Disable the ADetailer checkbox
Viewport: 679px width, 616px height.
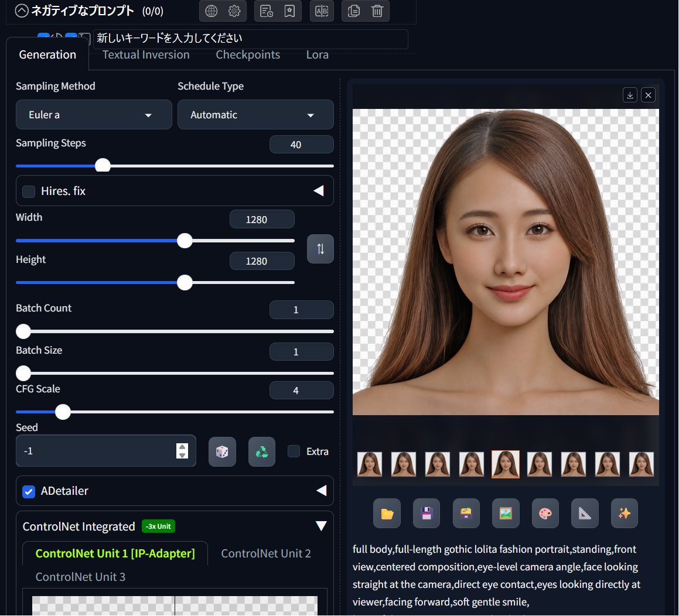[29, 492]
